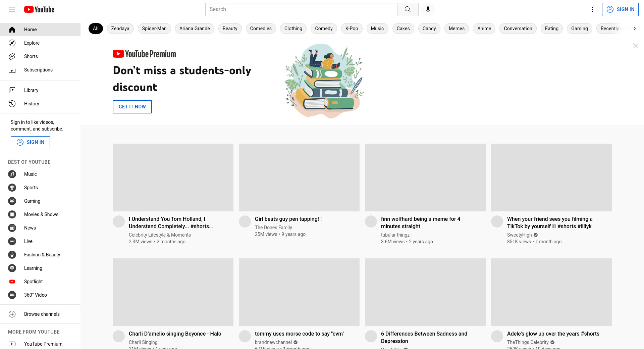Open Adele's glow up video title
The height and width of the screenshot is (349, 644).
(553, 334)
